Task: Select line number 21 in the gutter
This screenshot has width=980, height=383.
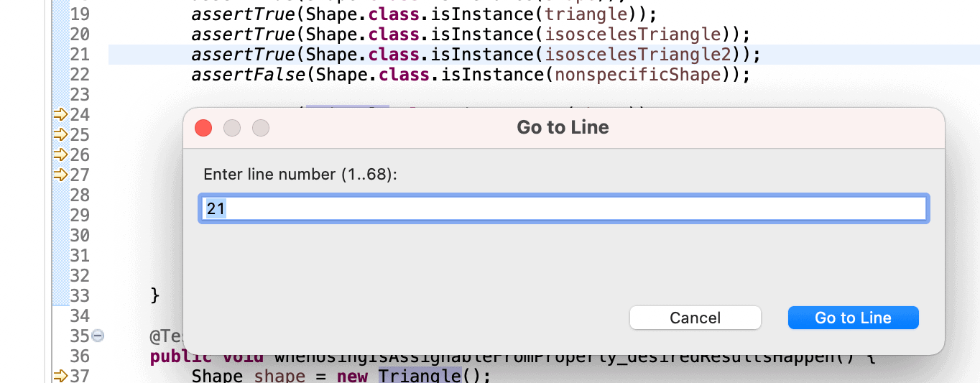Action: point(80,54)
